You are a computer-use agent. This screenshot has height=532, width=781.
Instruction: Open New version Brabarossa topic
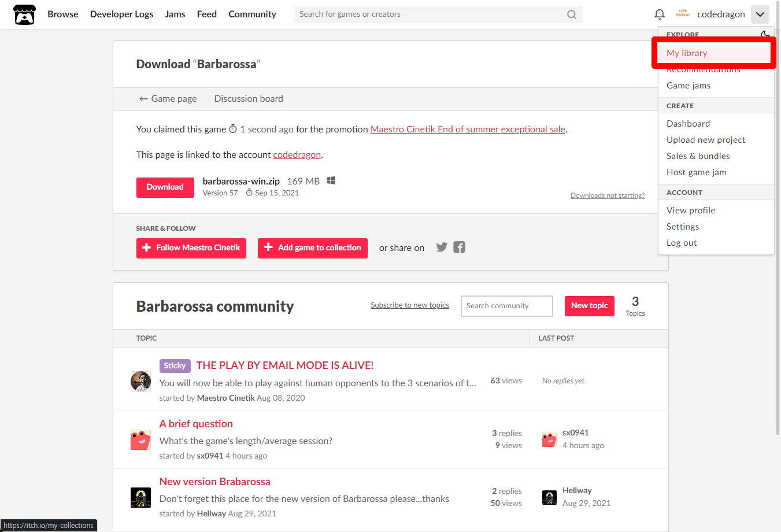click(x=214, y=482)
